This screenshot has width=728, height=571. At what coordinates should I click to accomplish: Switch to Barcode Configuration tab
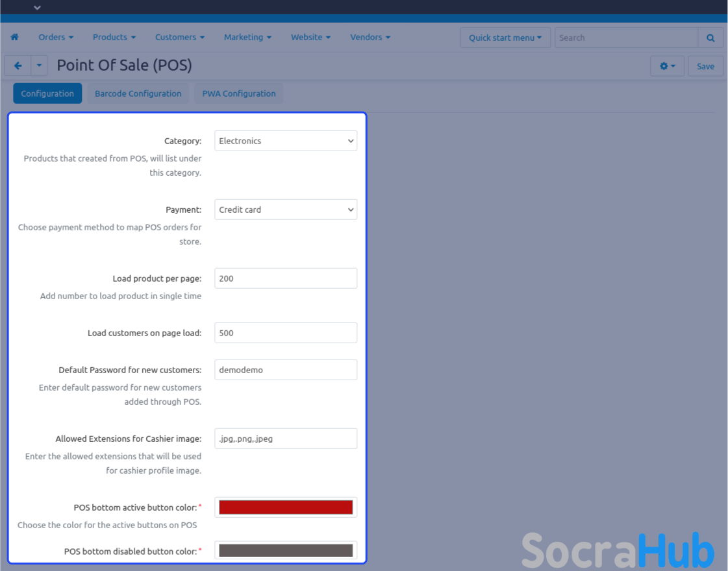(138, 93)
